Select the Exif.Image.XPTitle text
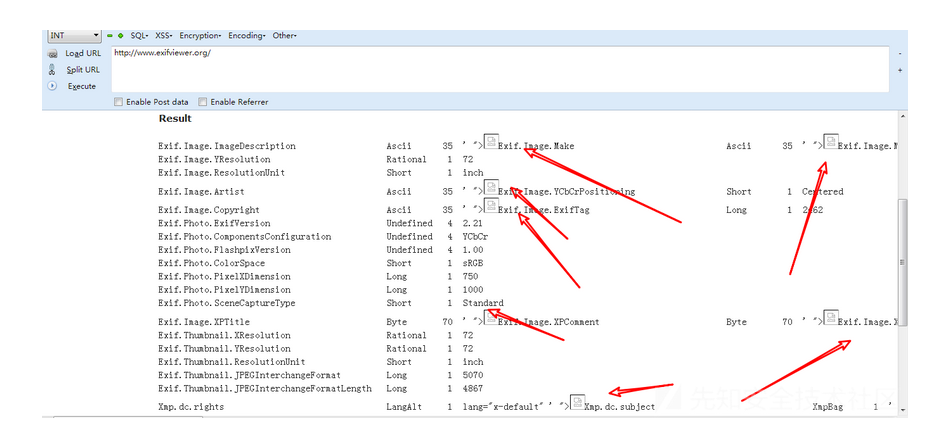The height and width of the screenshot is (432, 936). [204, 322]
